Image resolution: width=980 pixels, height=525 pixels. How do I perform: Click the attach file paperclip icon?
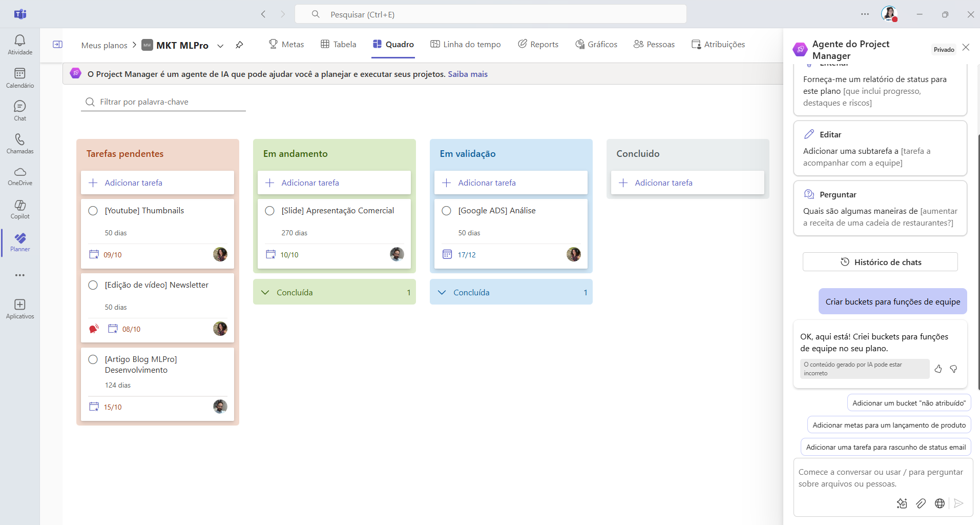tap(921, 503)
